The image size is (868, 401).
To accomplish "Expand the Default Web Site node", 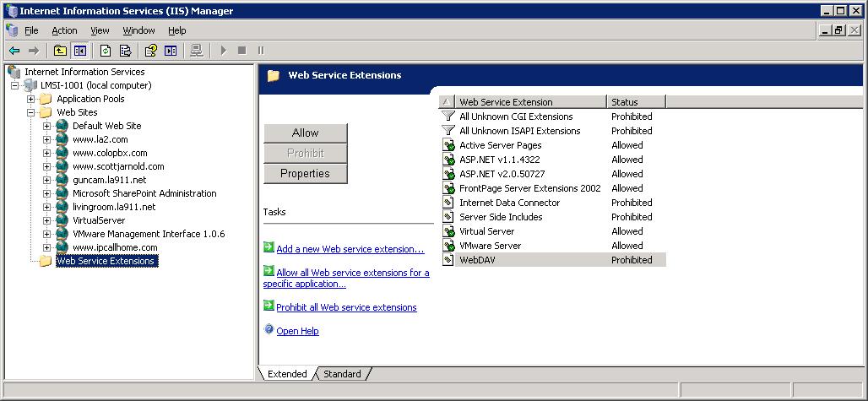I will tap(46, 126).
